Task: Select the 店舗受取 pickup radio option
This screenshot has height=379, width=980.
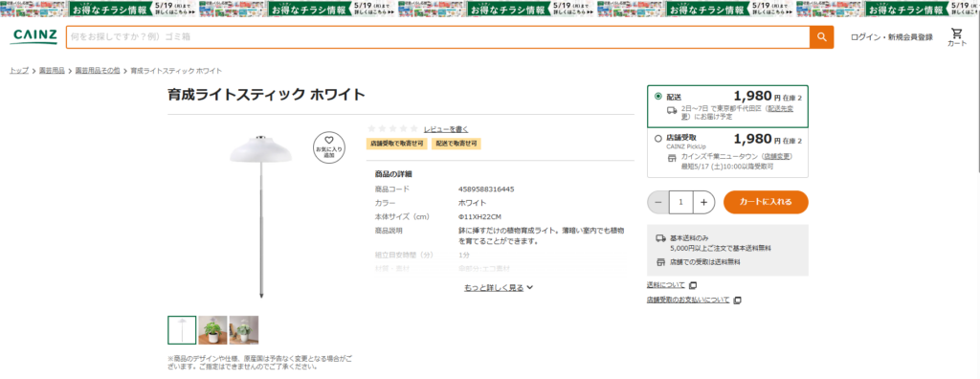Action: click(657, 138)
